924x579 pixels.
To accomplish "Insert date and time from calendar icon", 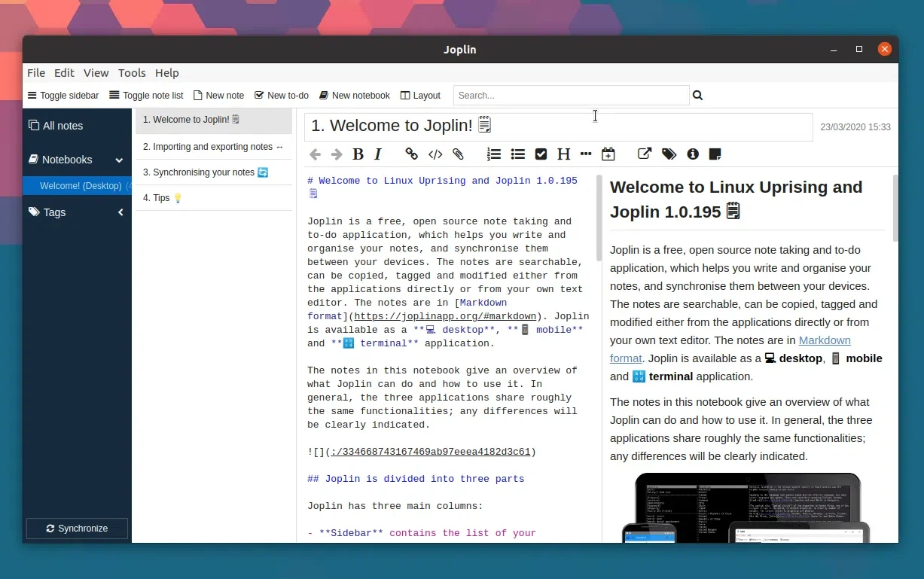I will click(608, 154).
